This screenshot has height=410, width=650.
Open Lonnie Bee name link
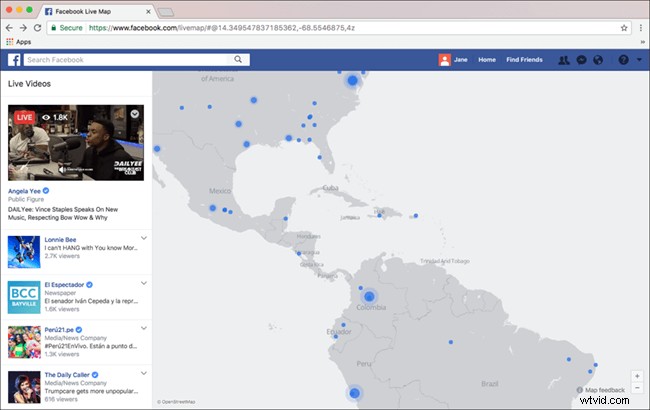coord(60,240)
